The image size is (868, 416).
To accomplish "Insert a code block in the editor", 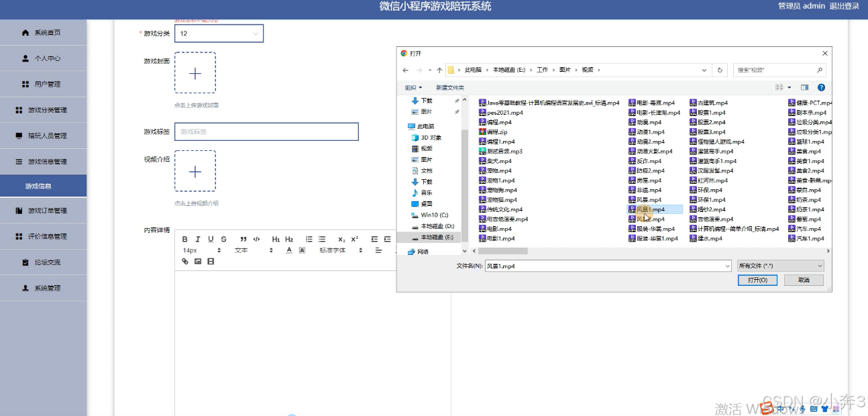I will [x=256, y=240].
